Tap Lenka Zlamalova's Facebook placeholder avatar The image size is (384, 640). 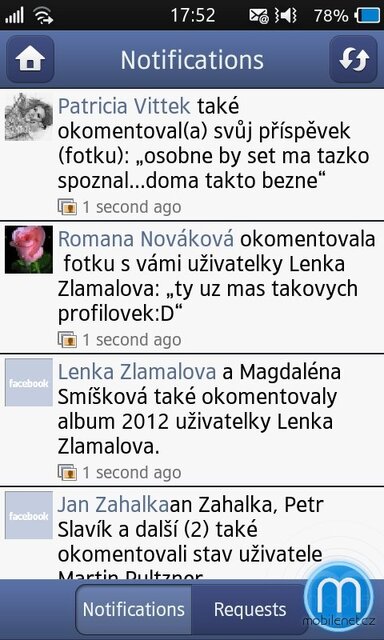click(x=29, y=382)
